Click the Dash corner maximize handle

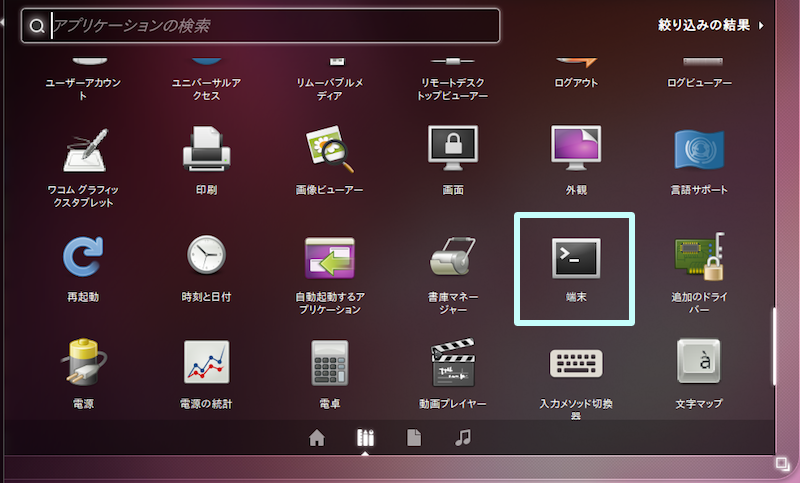point(782,464)
